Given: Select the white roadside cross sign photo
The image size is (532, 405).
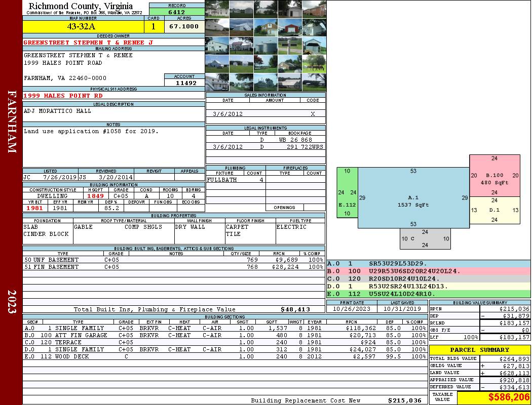Looking at the screenshot, I should coord(290,46).
